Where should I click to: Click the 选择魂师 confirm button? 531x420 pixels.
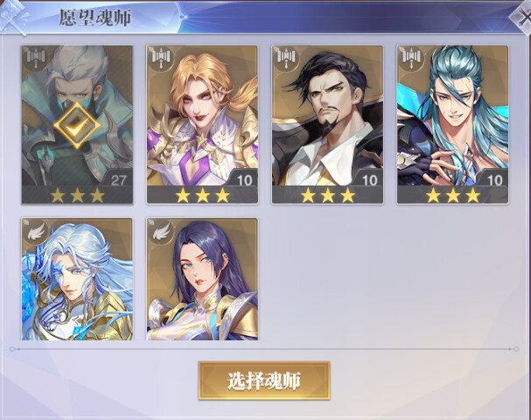coord(264,381)
